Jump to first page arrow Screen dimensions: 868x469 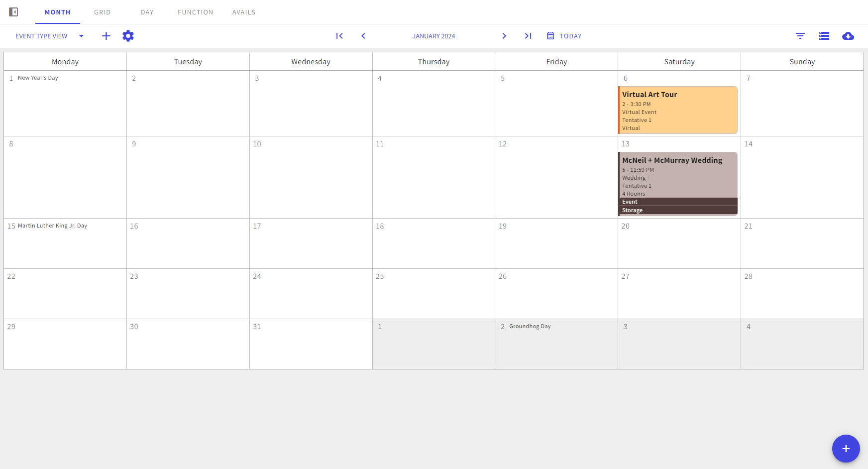pyautogui.click(x=339, y=36)
